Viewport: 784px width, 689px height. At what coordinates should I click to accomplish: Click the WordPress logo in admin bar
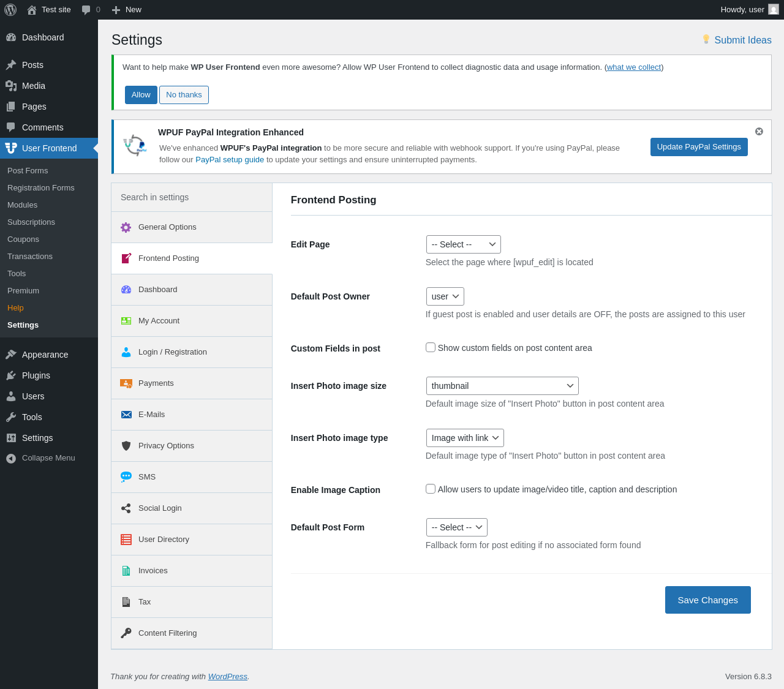(x=10, y=10)
